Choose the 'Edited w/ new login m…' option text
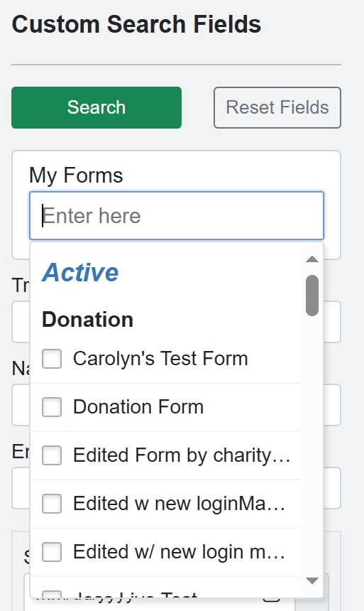This screenshot has height=611, width=364. tap(180, 552)
